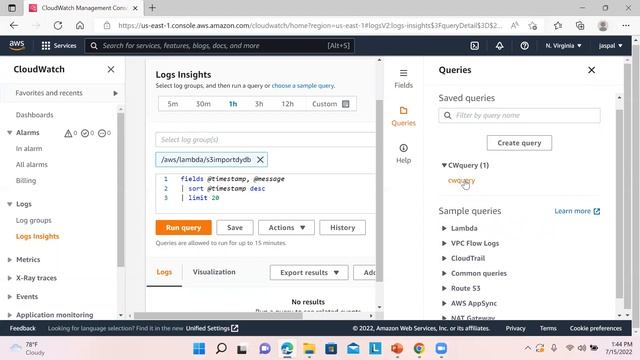The height and width of the screenshot is (360, 640).
Task: Open All alarms in sidebar
Action: click(31, 164)
